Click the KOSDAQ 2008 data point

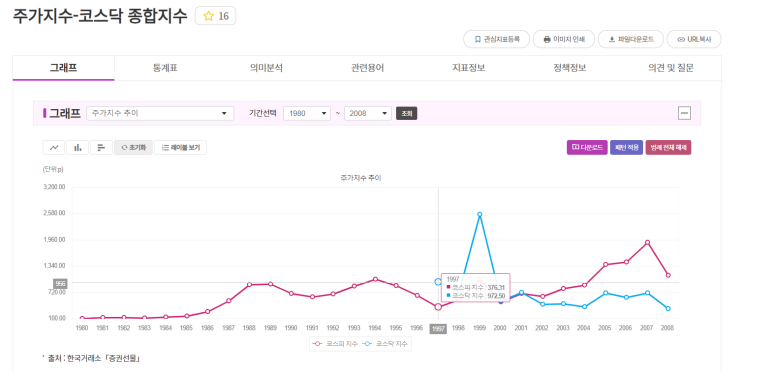pyautogui.click(x=668, y=308)
